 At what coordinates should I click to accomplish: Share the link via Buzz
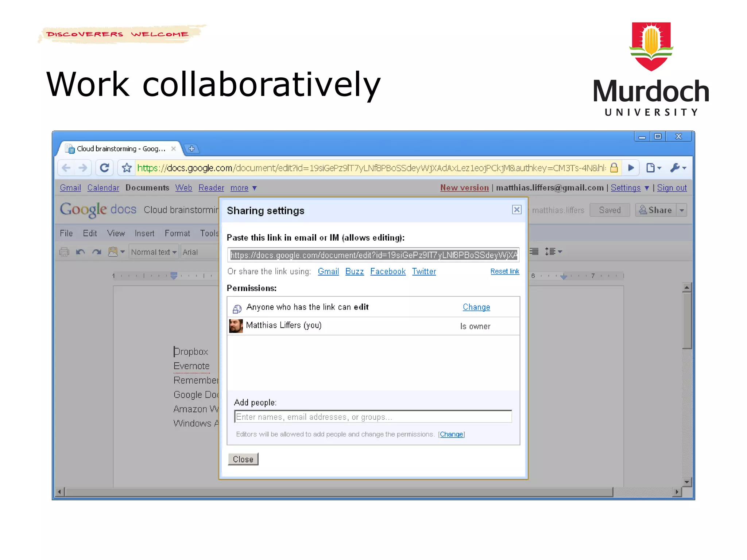355,271
